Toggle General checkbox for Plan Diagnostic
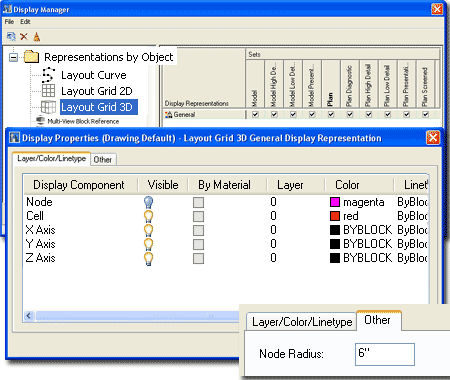This screenshot has width=450, height=380. click(x=350, y=114)
